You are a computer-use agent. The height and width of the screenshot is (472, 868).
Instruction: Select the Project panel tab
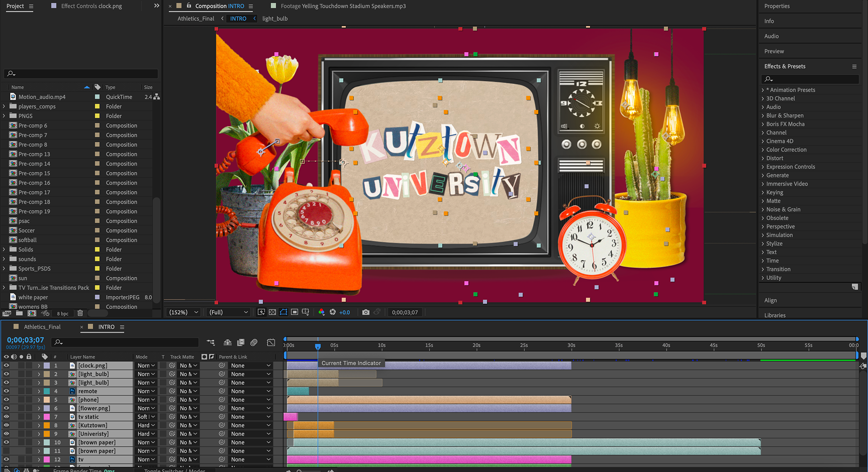coord(15,6)
